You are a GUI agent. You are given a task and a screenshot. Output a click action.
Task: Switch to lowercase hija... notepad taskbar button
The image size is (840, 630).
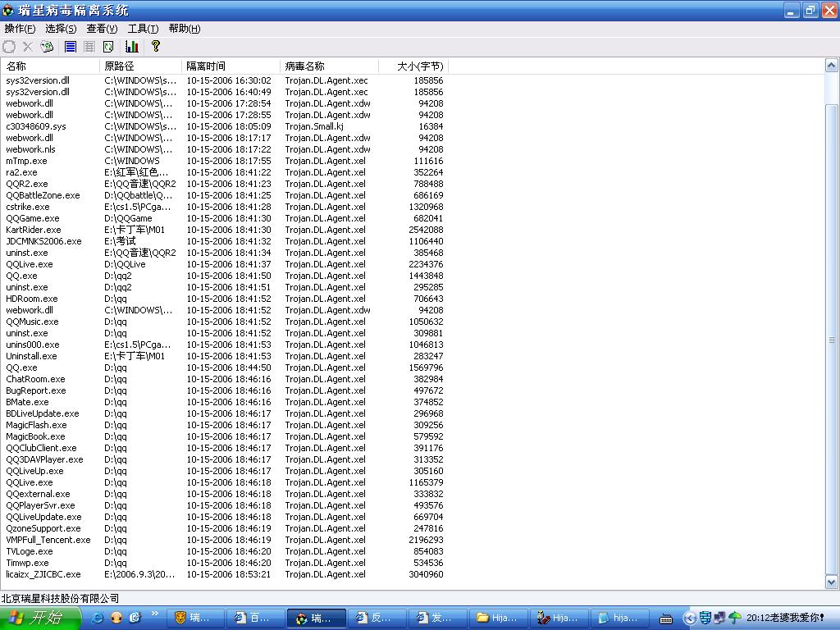(x=619, y=618)
